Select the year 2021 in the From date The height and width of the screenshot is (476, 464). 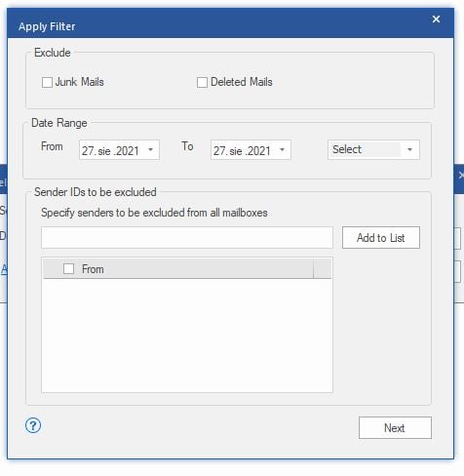pyautogui.click(x=128, y=151)
